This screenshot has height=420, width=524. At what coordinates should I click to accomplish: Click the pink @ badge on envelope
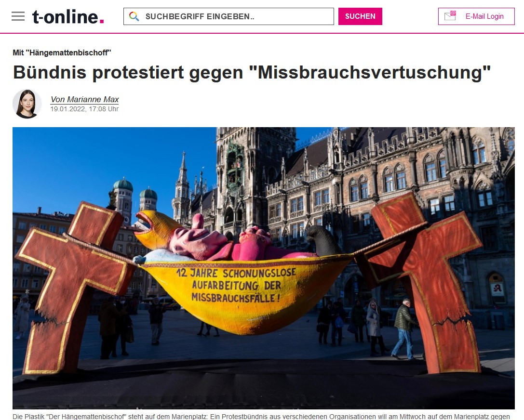tap(453, 13)
